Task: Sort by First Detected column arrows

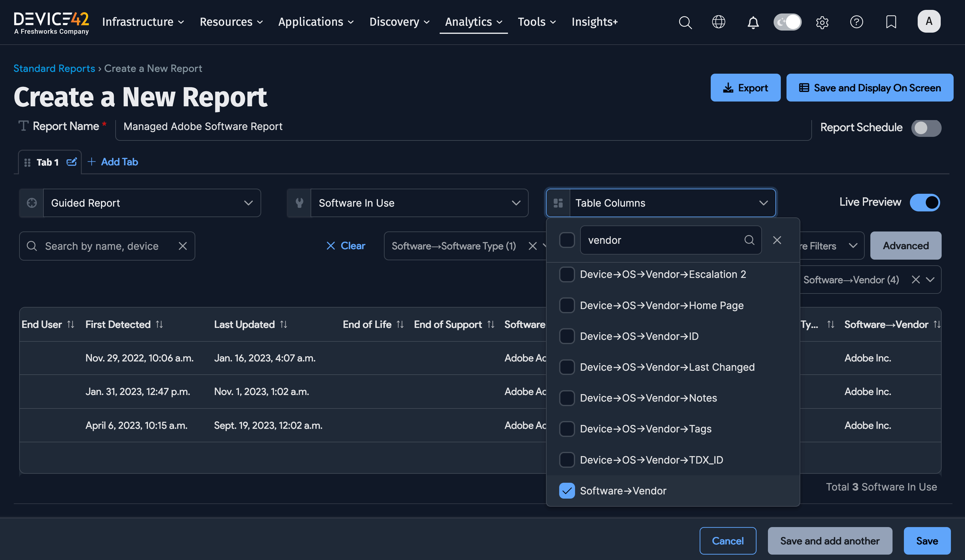Action: 160,325
